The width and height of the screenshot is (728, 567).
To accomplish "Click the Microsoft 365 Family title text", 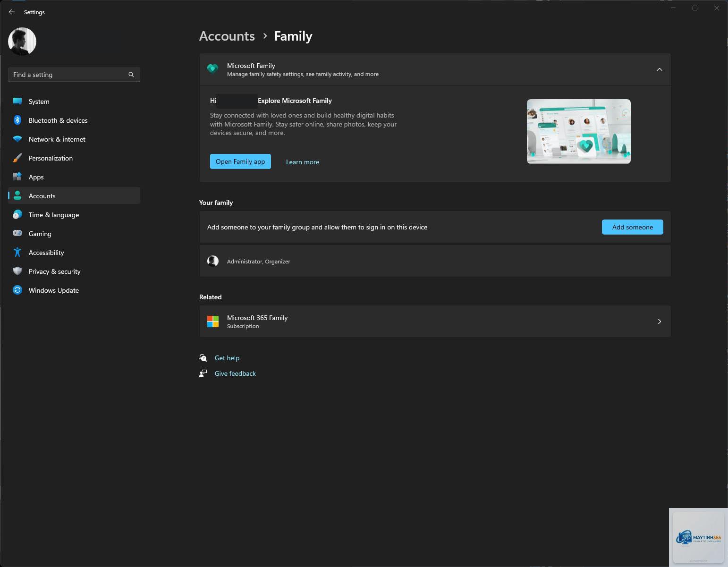I will 257,318.
